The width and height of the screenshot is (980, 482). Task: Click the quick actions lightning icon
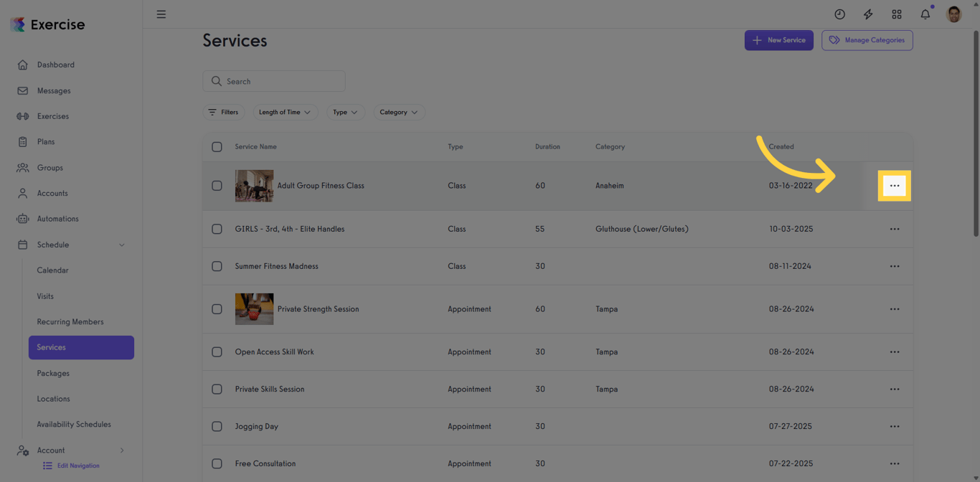pos(868,14)
